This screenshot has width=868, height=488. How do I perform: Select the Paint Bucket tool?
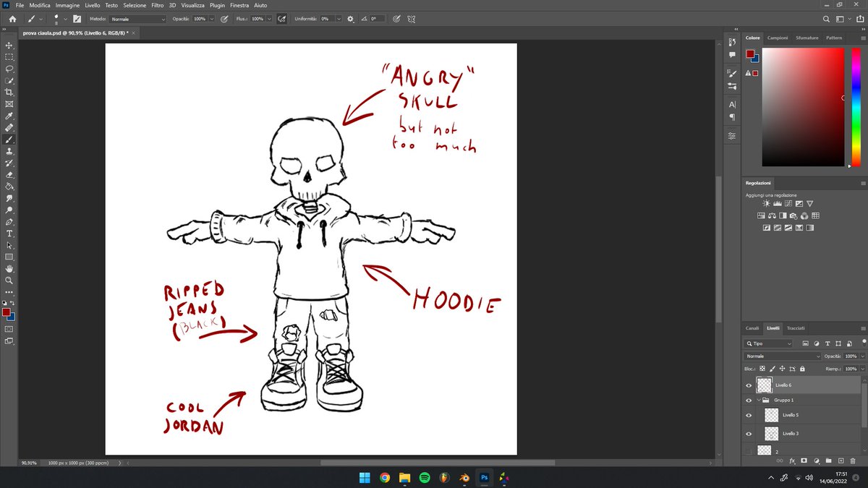(9, 187)
